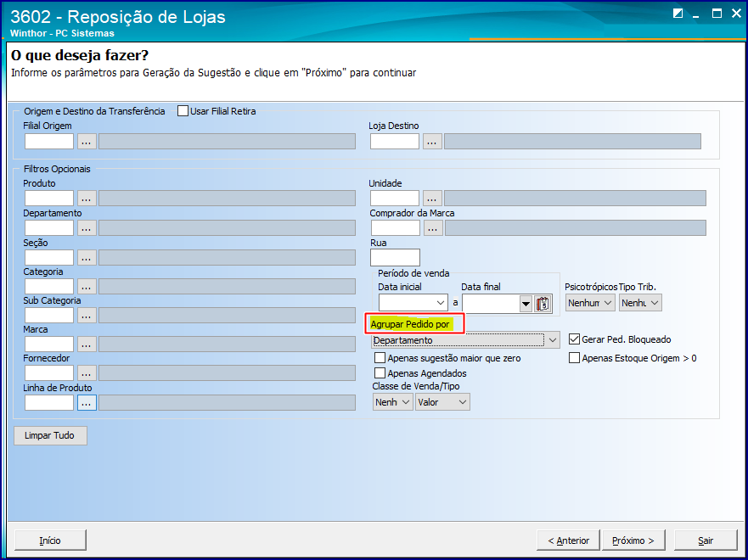Go to Início
This screenshot has height=560, width=748.
50,540
